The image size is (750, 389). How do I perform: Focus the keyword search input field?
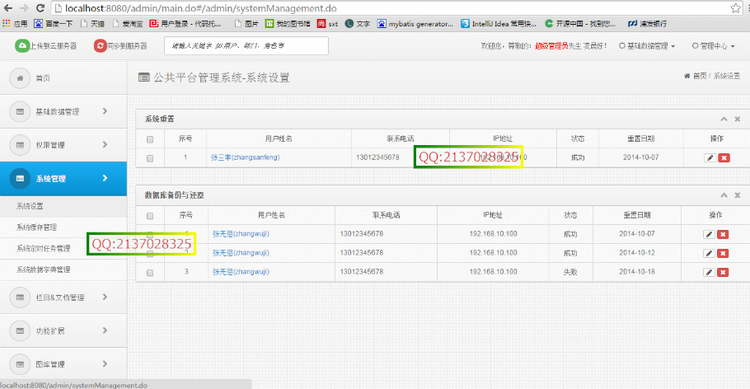(246, 46)
